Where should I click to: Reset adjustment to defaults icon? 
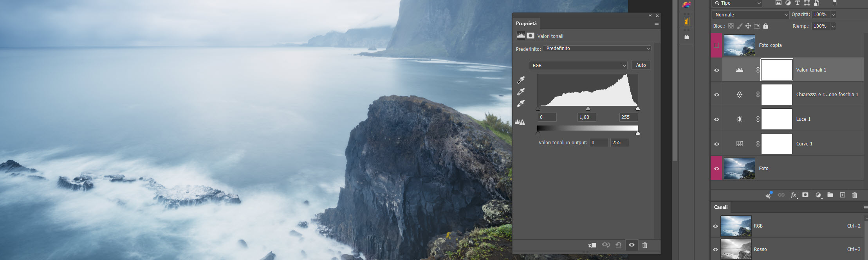[x=619, y=245]
